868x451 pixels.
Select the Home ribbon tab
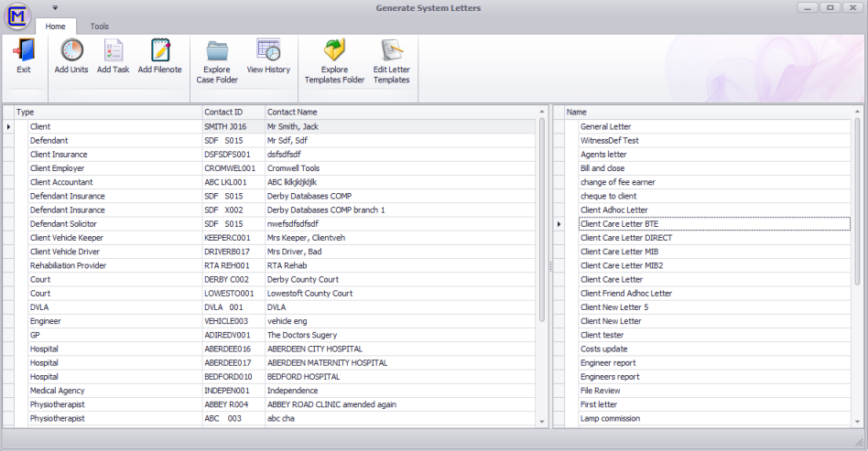pos(55,27)
